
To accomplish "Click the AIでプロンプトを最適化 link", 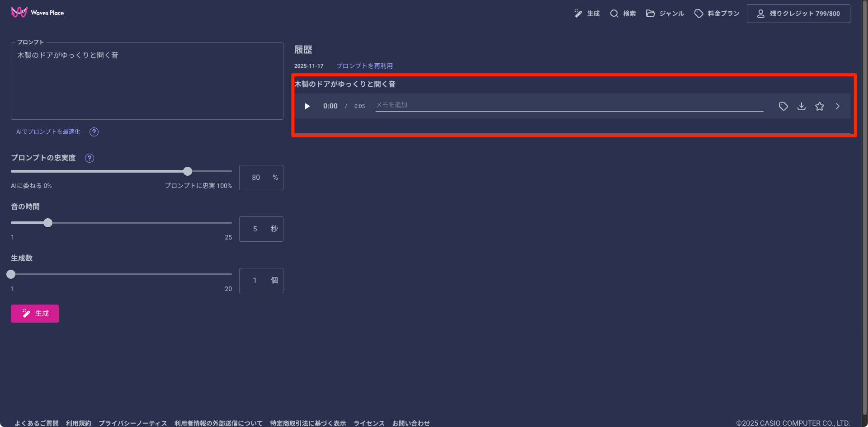I will pos(48,132).
